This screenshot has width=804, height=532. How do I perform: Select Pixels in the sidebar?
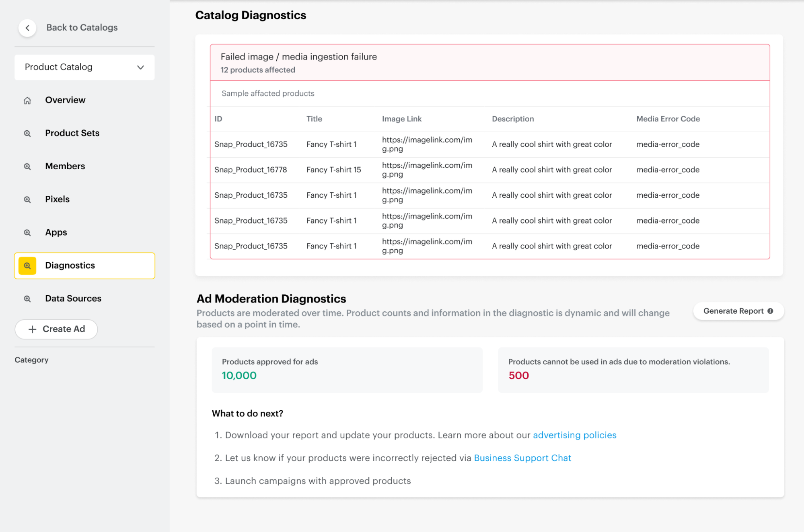(57, 199)
